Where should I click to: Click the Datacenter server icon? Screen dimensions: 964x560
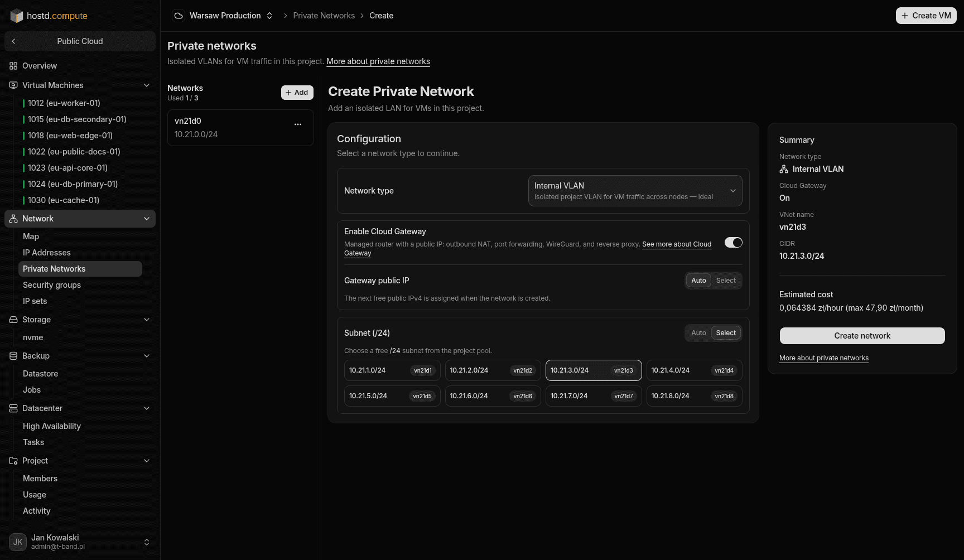coord(13,408)
